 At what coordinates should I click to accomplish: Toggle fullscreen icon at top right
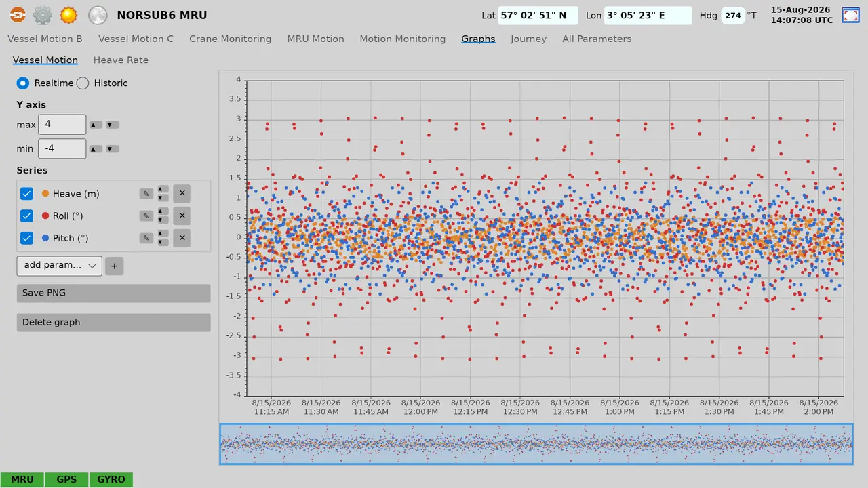tap(850, 15)
